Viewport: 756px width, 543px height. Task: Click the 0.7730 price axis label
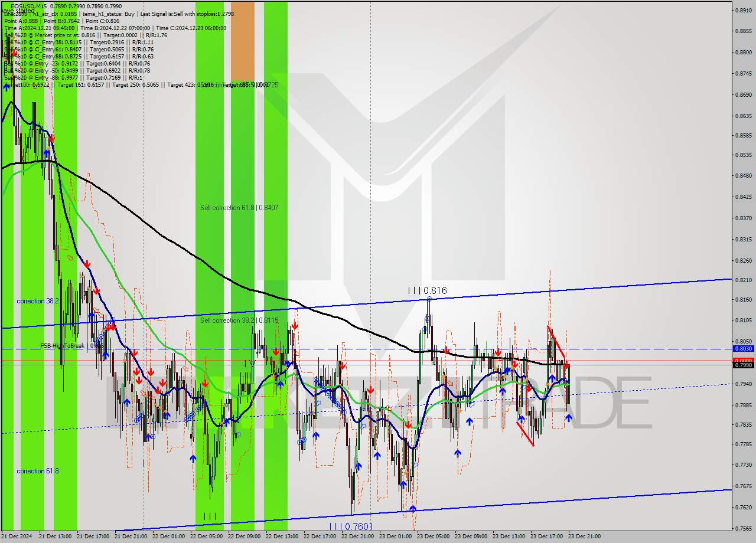tap(743, 466)
